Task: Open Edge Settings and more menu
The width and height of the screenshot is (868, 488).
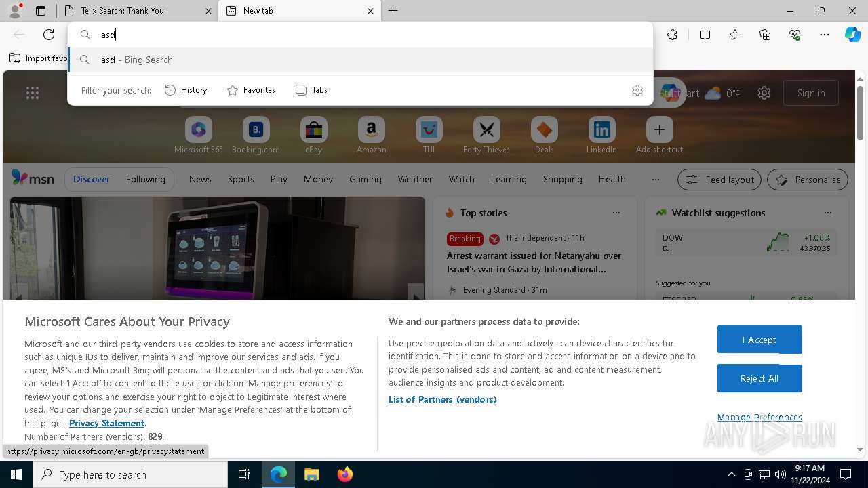Action: (825, 35)
